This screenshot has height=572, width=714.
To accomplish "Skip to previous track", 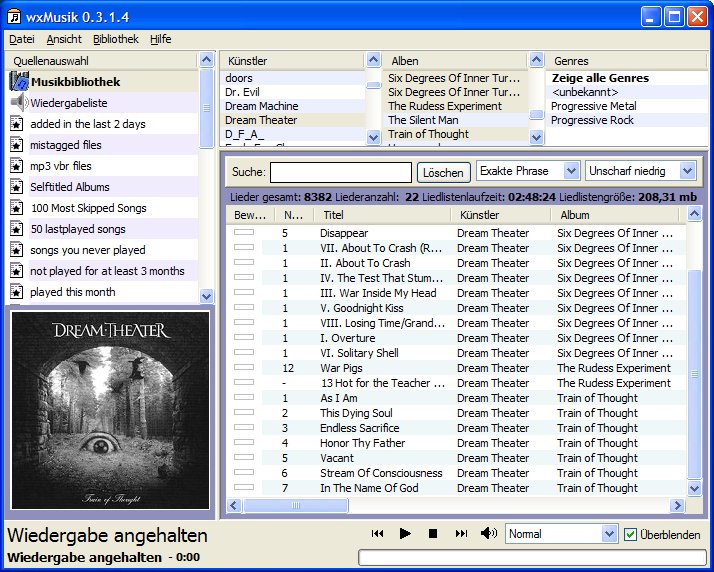I will 377,533.
